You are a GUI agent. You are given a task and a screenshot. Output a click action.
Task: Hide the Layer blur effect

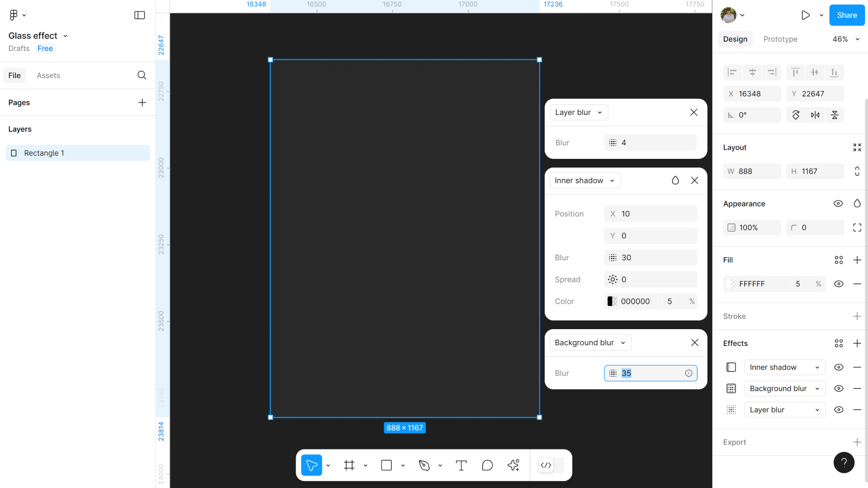[x=838, y=410]
